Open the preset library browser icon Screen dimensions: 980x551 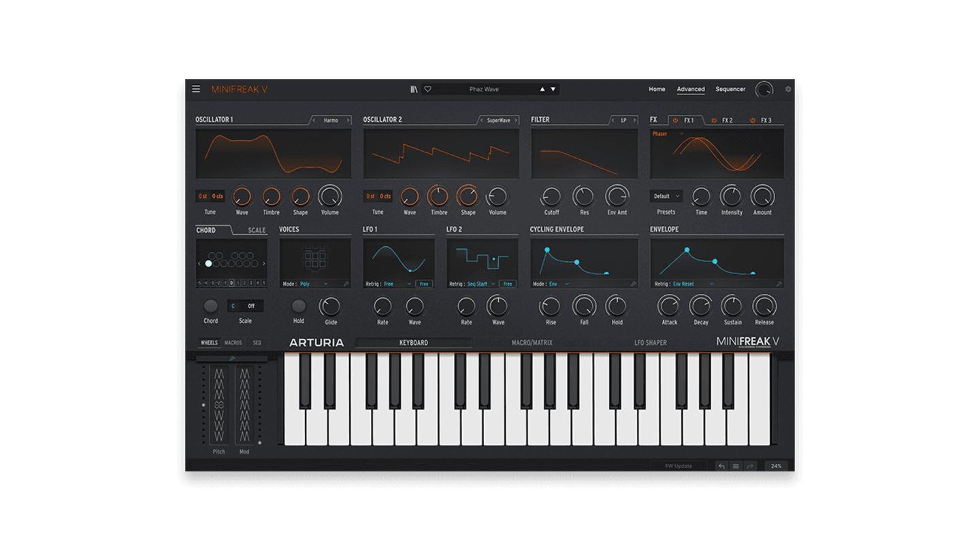(x=414, y=89)
